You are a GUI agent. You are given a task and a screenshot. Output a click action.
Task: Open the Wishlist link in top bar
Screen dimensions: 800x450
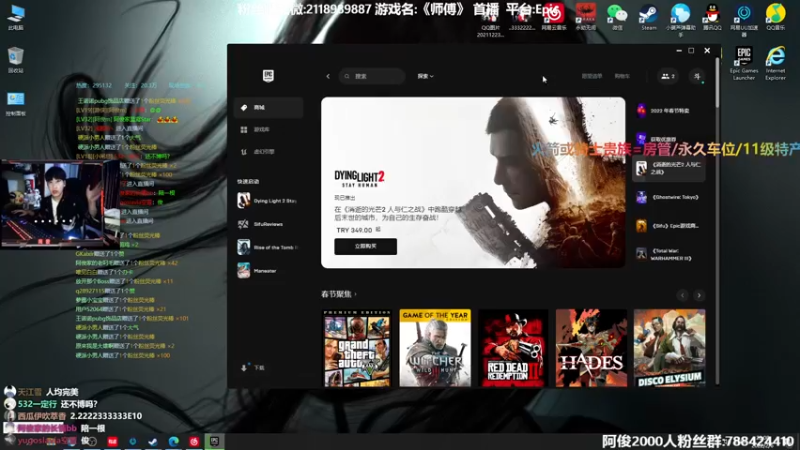[592, 76]
